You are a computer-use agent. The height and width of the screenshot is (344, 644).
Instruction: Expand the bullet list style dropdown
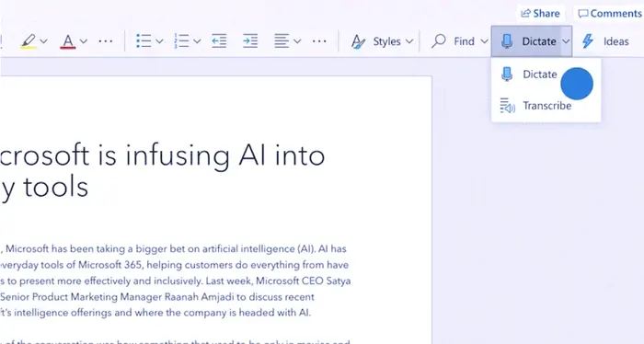[160, 41]
